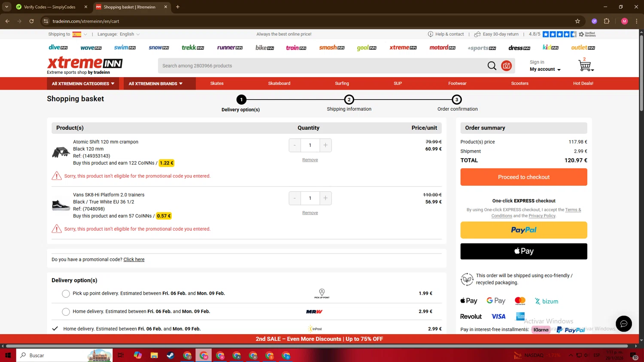Open the Surfing category
The image size is (644, 362).
342,84
